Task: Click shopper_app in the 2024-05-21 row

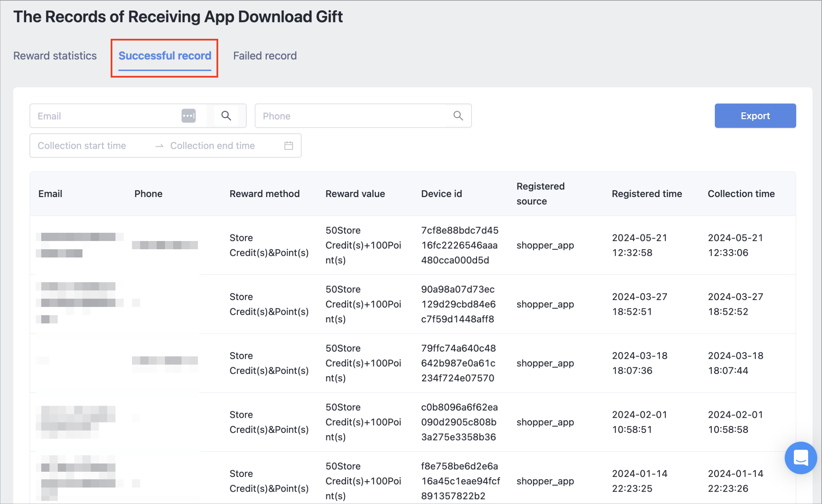Action: (545, 245)
